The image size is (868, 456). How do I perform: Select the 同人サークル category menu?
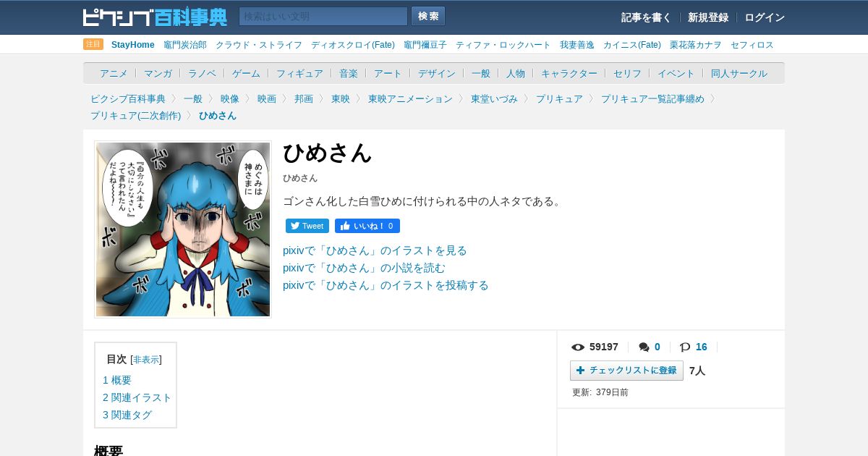pyautogui.click(x=739, y=73)
